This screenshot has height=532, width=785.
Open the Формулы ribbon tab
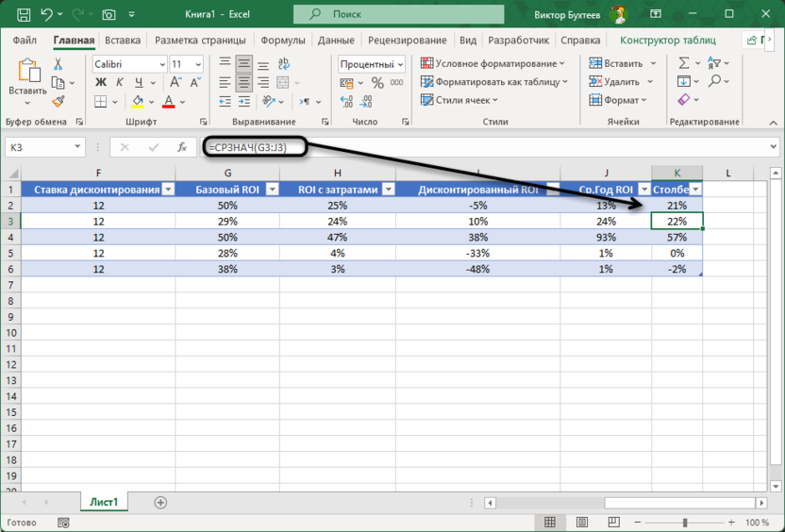(282, 41)
